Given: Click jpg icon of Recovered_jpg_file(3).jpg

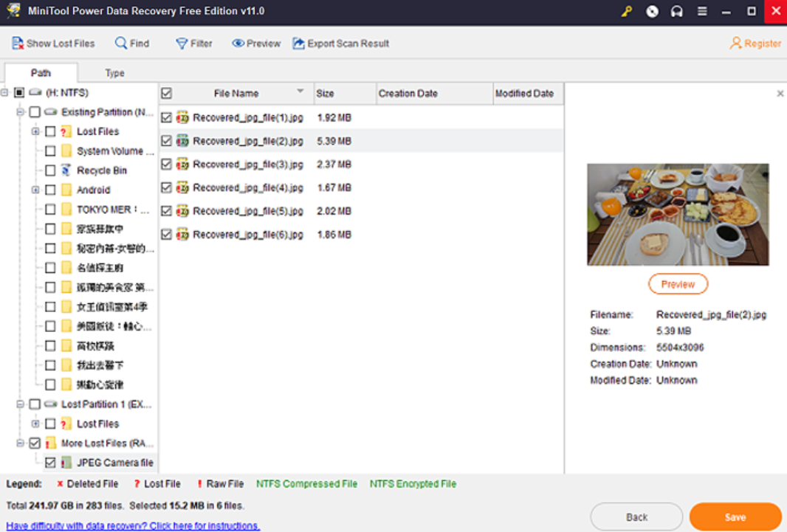Looking at the screenshot, I should click(182, 165).
